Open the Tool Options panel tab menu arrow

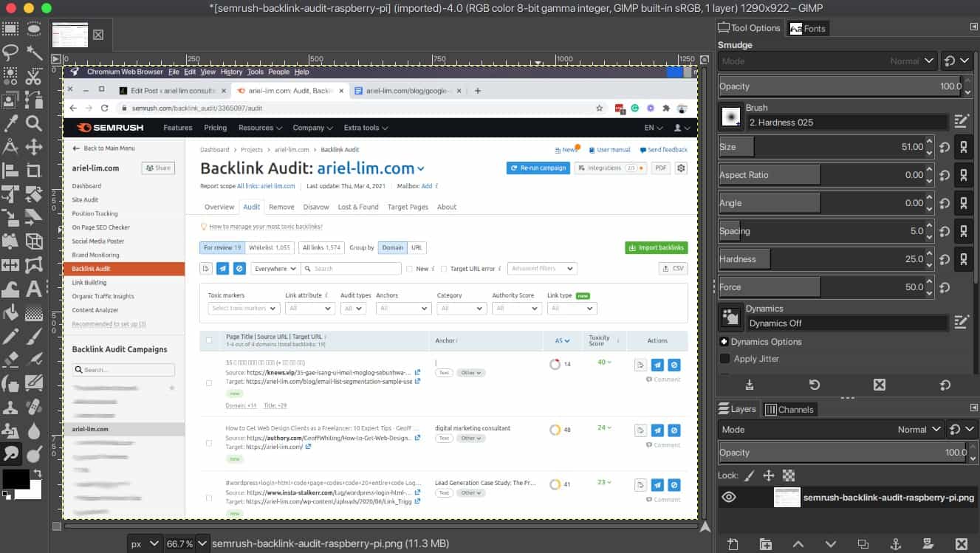(x=973, y=27)
